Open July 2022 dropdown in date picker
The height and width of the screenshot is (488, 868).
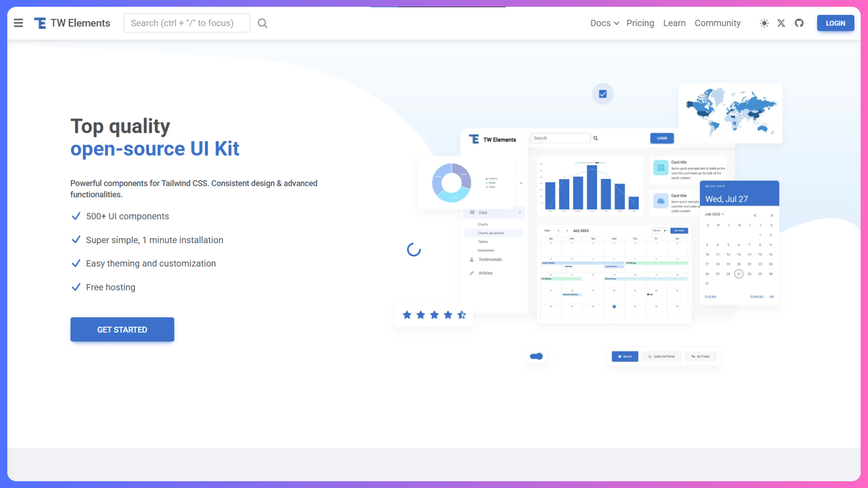[x=714, y=214]
